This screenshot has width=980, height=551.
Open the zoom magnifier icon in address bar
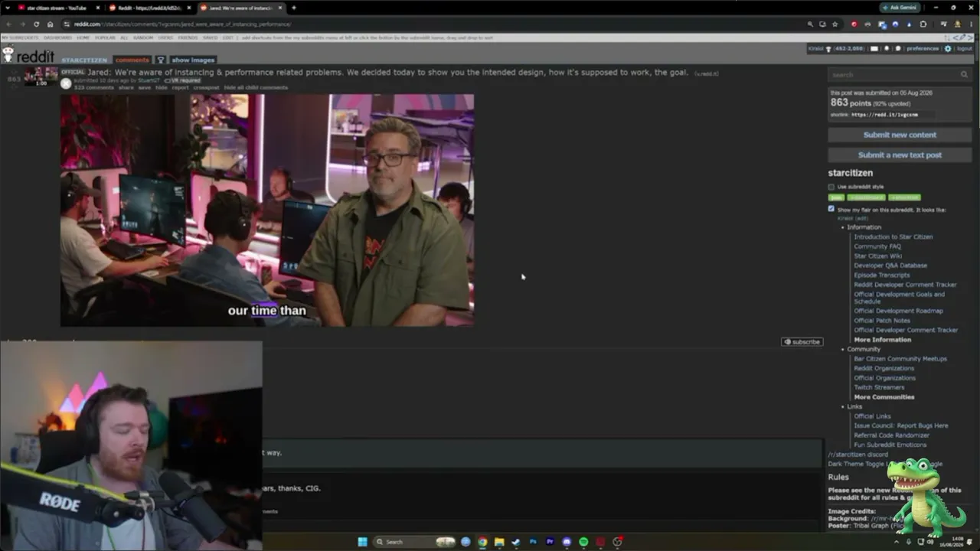pos(810,24)
